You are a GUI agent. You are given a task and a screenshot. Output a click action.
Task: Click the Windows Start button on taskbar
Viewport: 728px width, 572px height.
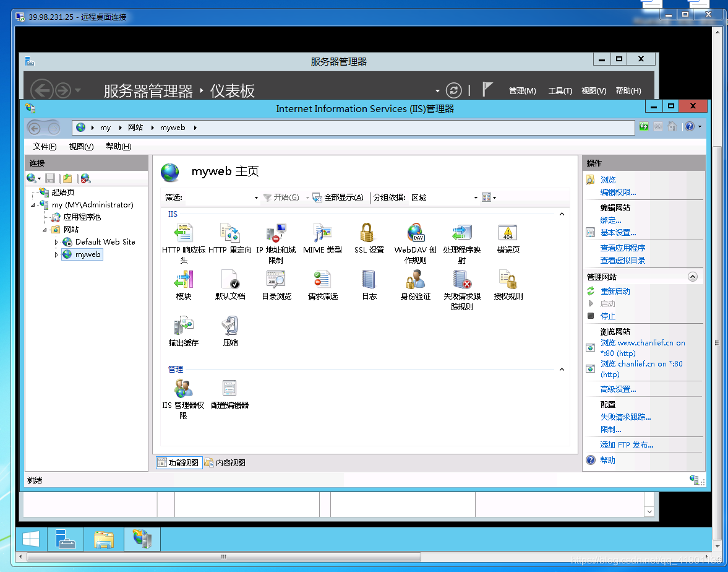[x=31, y=539]
